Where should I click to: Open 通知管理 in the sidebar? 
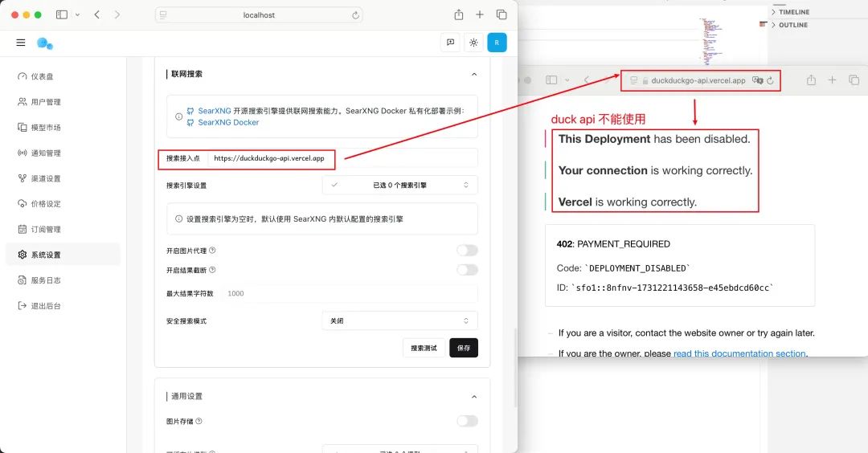click(x=63, y=153)
